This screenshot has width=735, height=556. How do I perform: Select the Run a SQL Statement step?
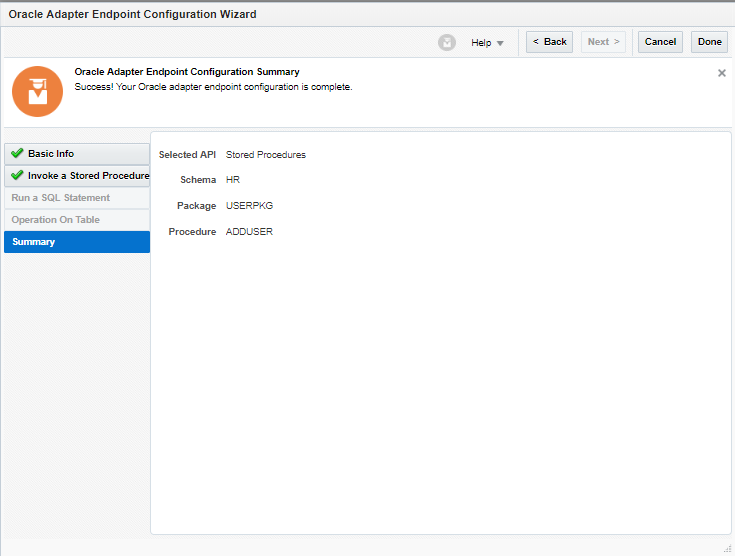tap(61, 198)
